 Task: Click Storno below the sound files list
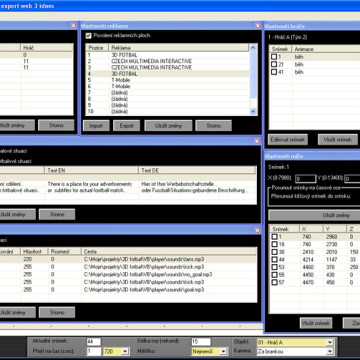click(57, 312)
